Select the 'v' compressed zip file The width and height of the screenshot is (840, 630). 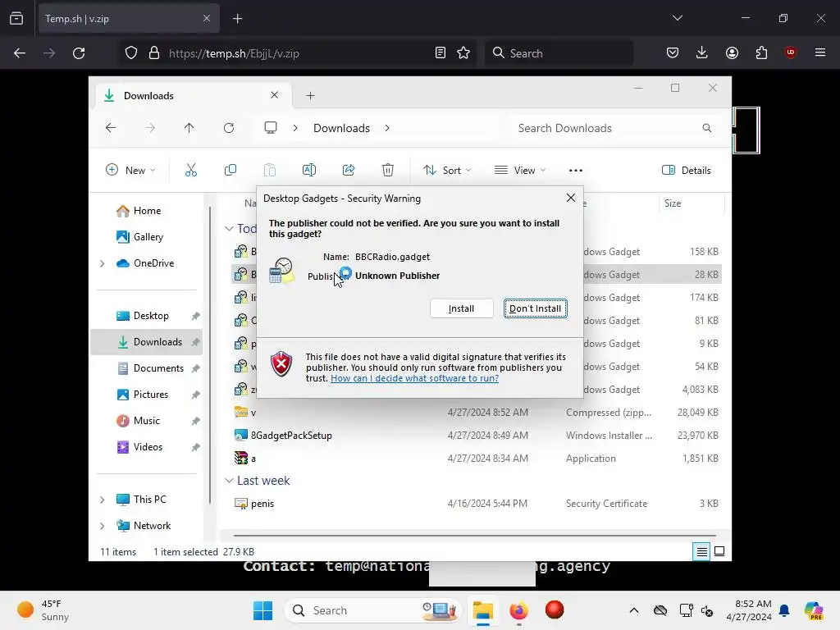pyautogui.click(x=253, y=413)
